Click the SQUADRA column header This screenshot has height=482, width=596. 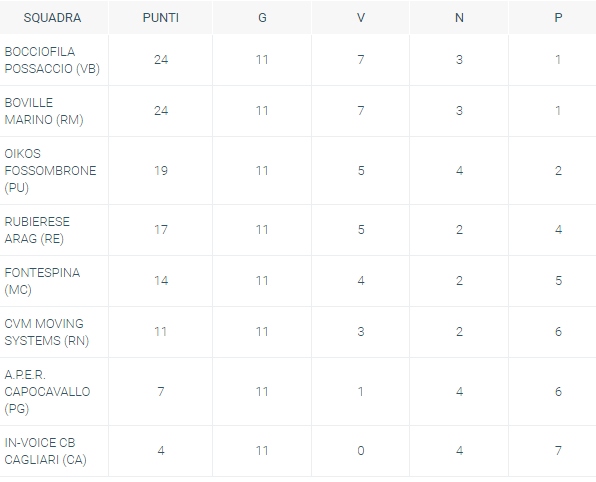click(x=52, y=18)
